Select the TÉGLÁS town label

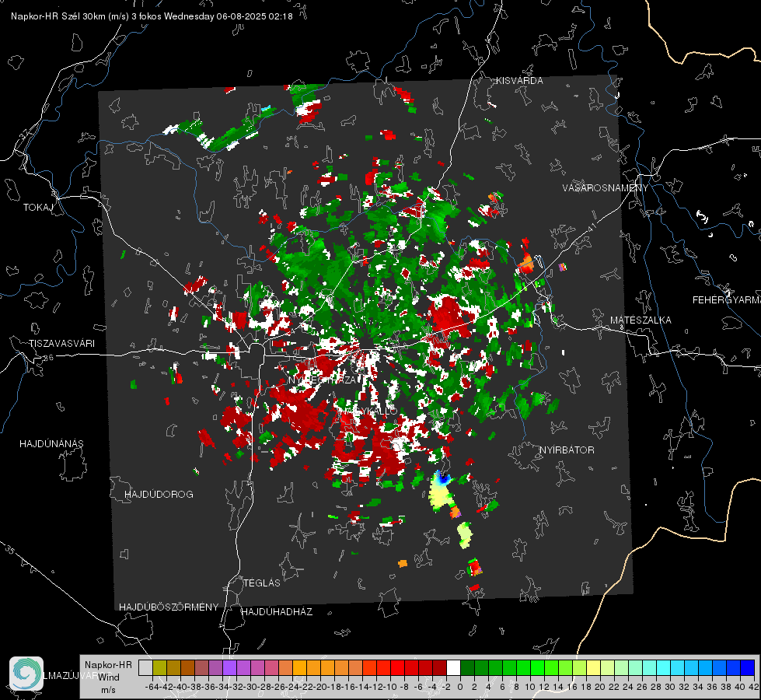click(262, 583)
